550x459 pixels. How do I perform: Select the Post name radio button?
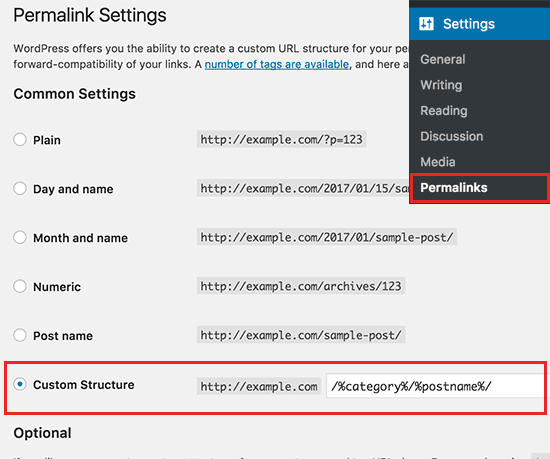tap(20, 335)
